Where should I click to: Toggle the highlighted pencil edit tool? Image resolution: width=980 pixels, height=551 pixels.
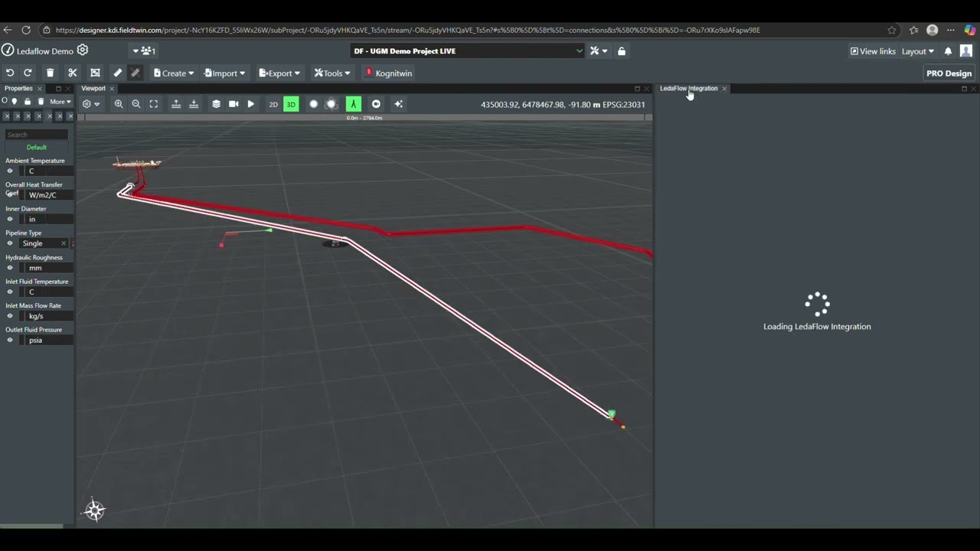click(x=135, y=73)
